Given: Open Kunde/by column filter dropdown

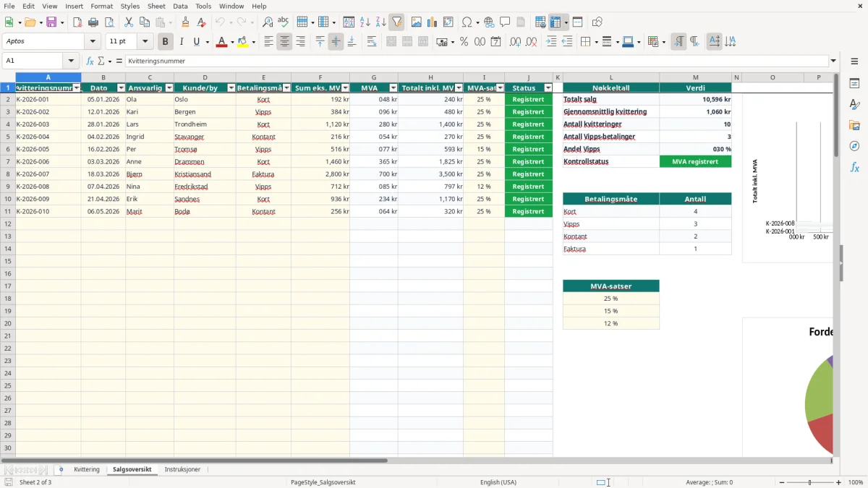Looking at the screenshot, I should 231,88.
